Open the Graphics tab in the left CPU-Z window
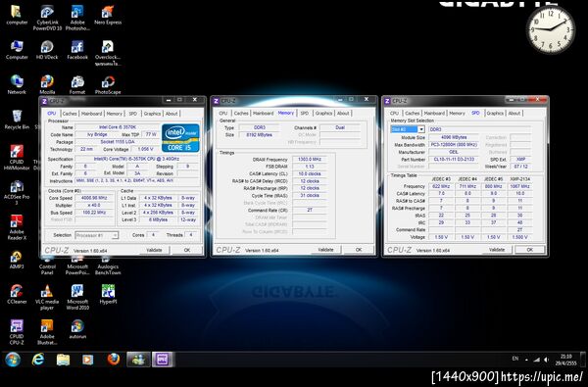588x387 pixels. (152, 114)
